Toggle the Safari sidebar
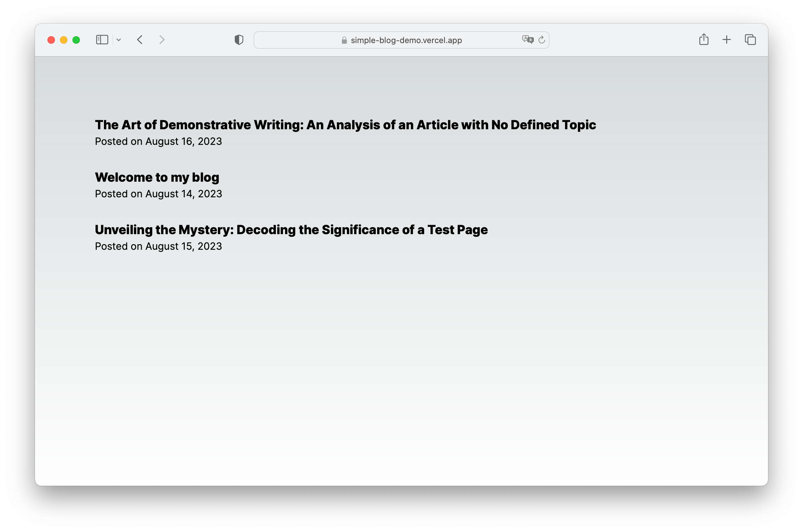Screen dimensions: 803x532 tap(102, 40)
